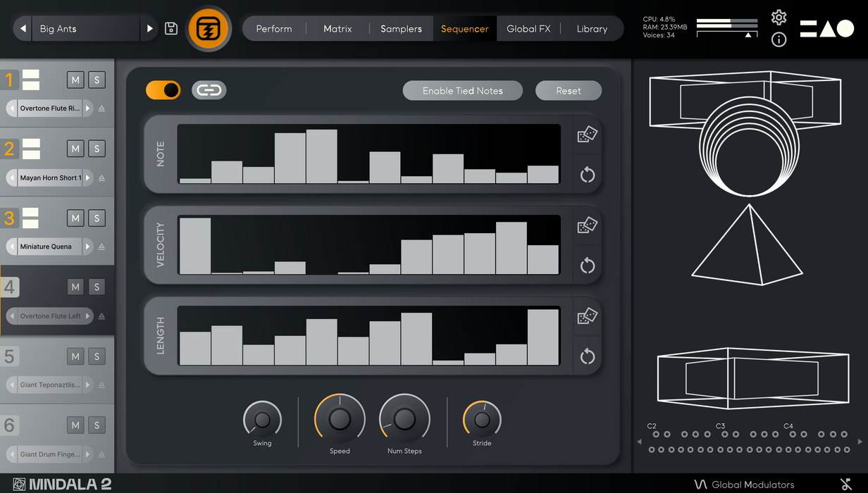The height and width of the screenshot is (493, 868).
Task: Click the Swing knob
Action: point(262,420)
